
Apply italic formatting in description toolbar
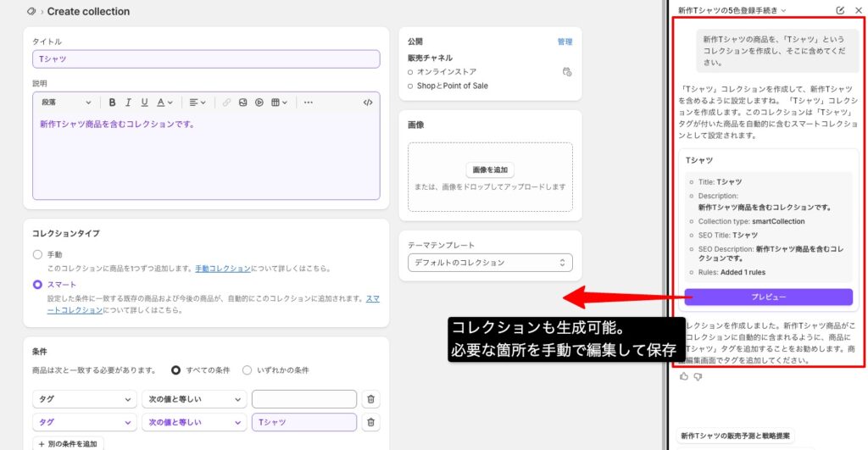pyautogui.click(x=128, y=103)
